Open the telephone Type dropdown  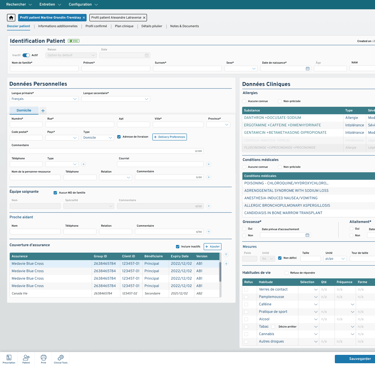62,164
